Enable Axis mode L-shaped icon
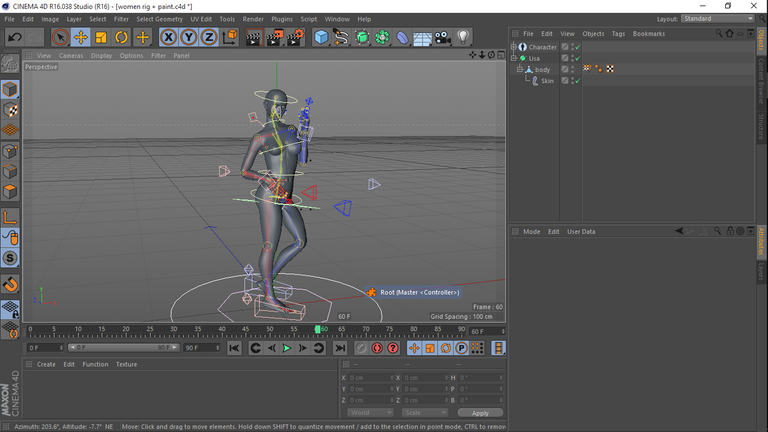Image resolution: width=768 pixels, height=432 pixels. click(x=10, y=217)
